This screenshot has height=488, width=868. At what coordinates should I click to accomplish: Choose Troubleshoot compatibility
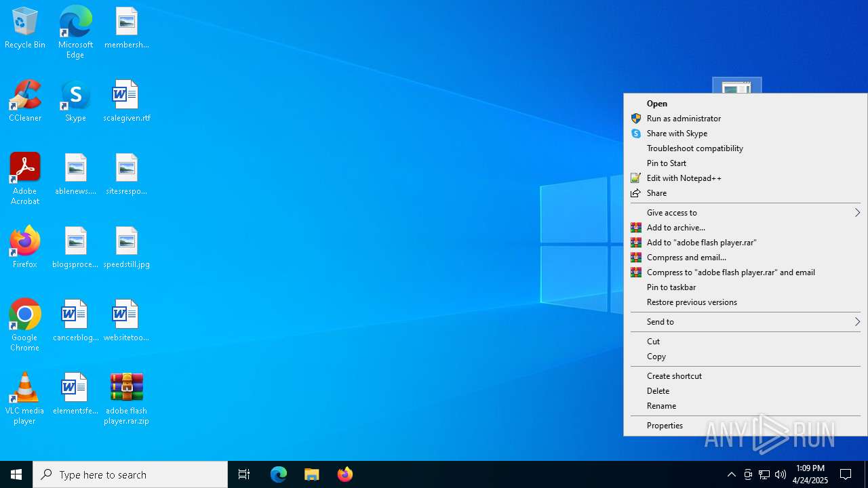[745, 148]
